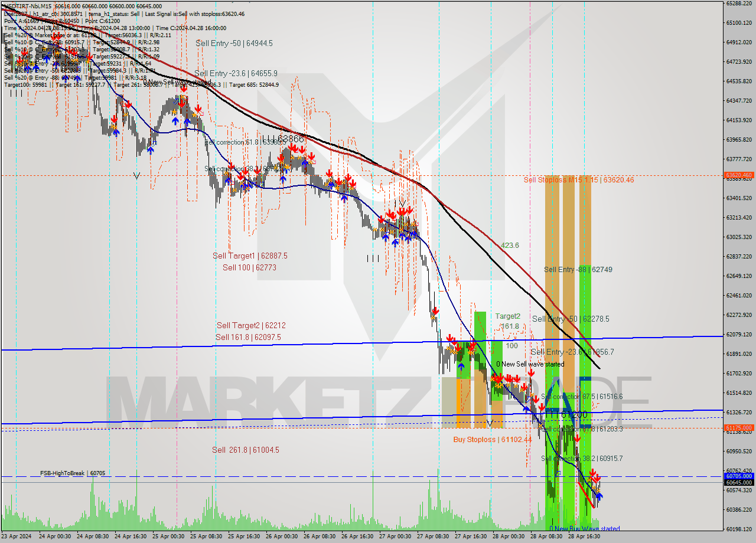756x543 pixels.
Task: Click 'Buy Stoploss | 61102.44' label
Action: click(493, 440)
